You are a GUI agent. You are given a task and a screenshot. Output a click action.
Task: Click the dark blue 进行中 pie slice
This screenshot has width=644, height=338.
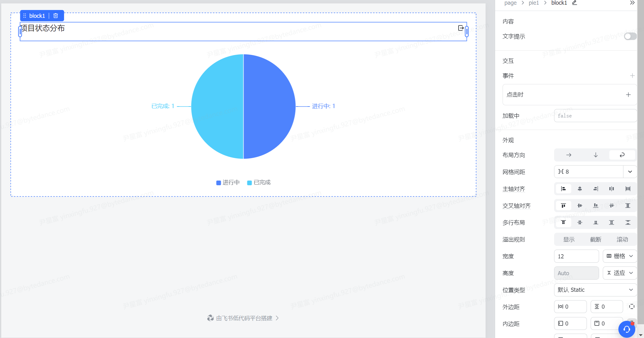(269, 107)
